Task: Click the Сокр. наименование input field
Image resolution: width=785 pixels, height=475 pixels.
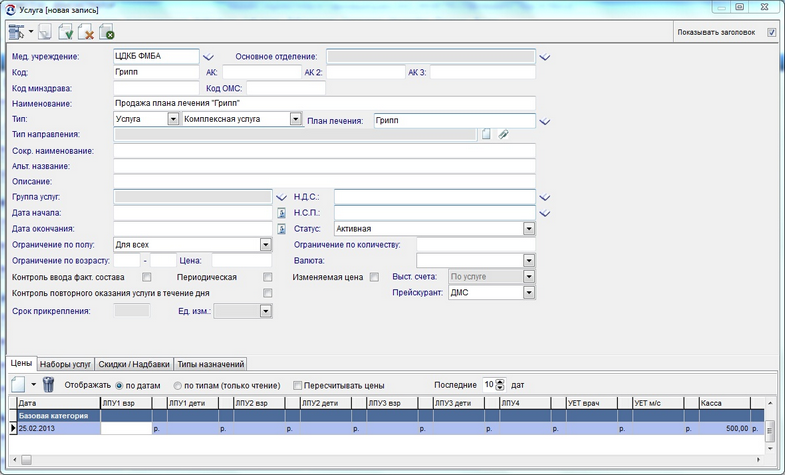Action: [x=324, y=151]
